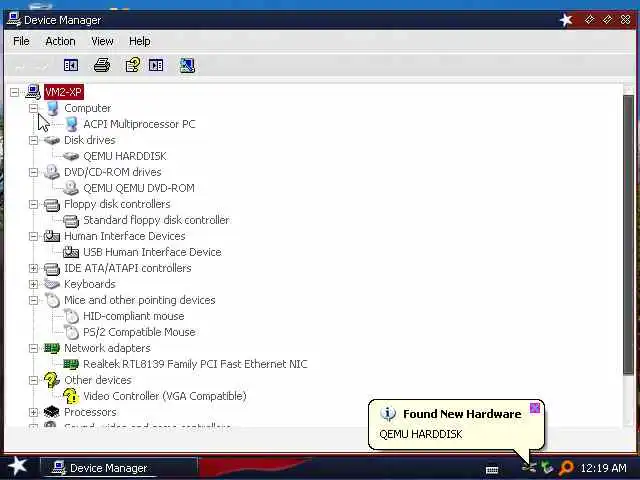The width and height of the screenshot is (640, 480).
Task: Click the Standard floppy disk controller icon
Action: click(71, 220)
